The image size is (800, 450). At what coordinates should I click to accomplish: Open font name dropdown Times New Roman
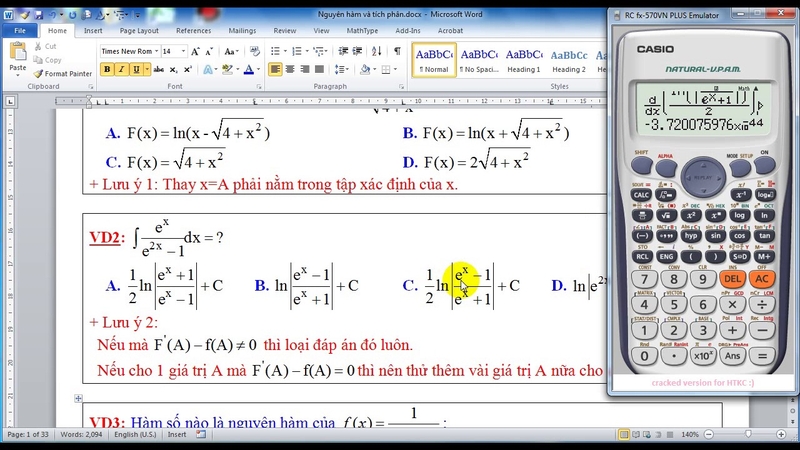point(156,51)
